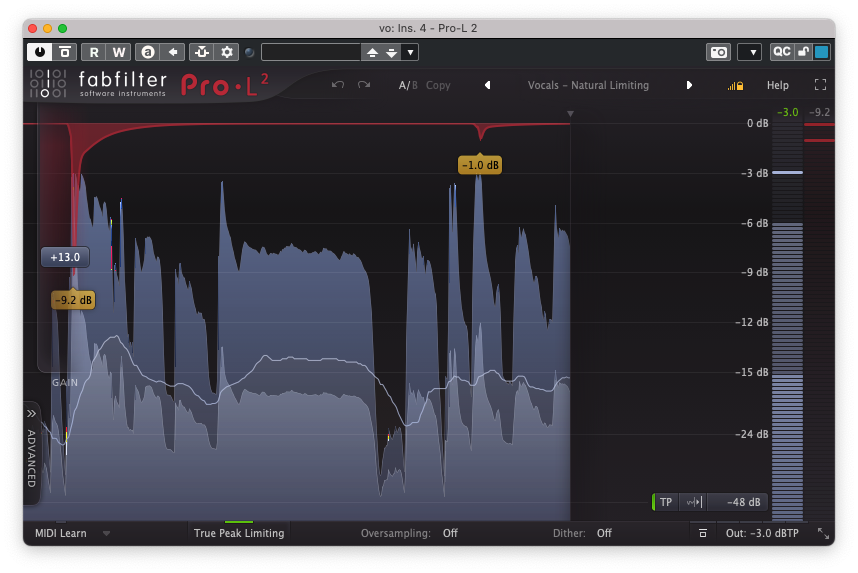Click the small triangle marker at the top of the display
This screenshot has height=573, width=858.
[x=570, y=114]
